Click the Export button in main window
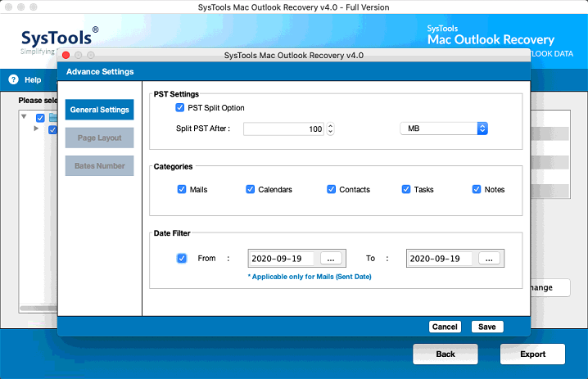 [532, 354]
